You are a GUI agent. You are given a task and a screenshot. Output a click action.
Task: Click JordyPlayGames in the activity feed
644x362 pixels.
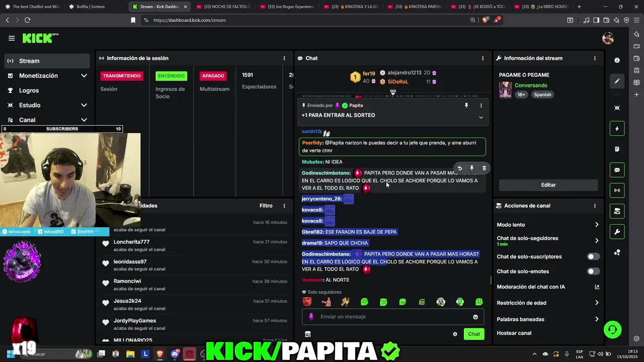click(135, 321)
